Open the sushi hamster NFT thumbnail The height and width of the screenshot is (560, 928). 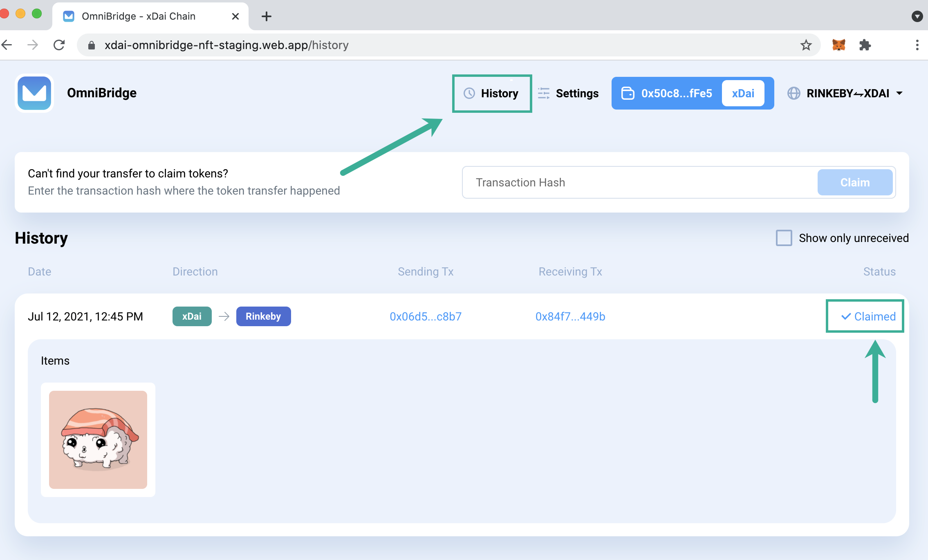point(98,440)
